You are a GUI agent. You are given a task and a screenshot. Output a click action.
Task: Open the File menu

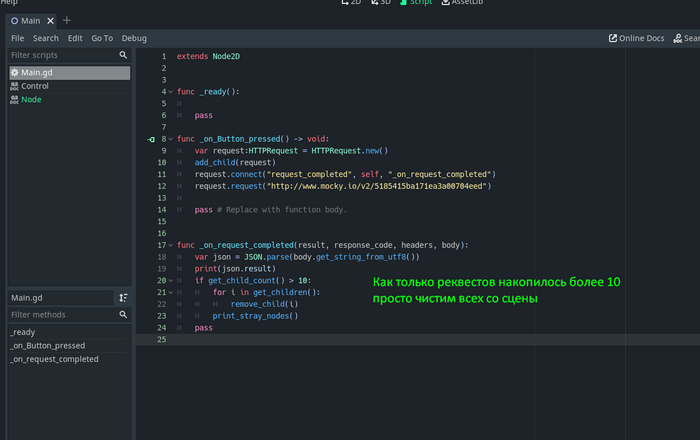click(x=17, y=38)
